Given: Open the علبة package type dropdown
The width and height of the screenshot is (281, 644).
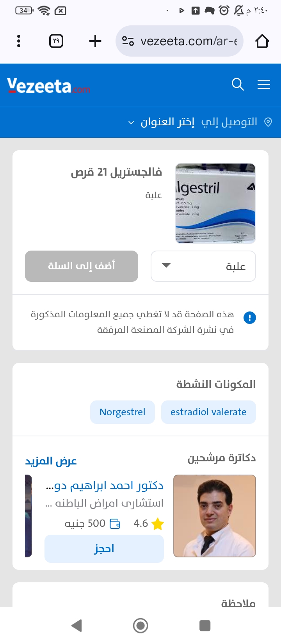Looking at the screenshot, I should (x=203, y=266).
